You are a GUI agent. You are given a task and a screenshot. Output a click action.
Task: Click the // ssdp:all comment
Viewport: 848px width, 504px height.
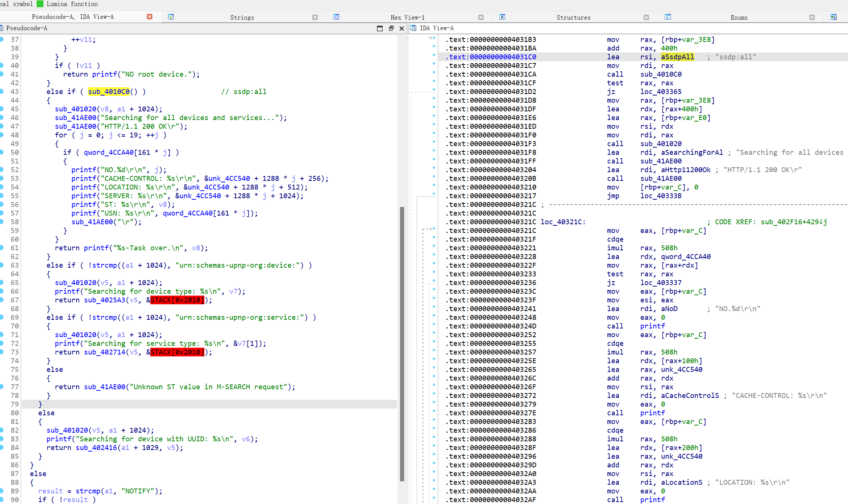244,91
